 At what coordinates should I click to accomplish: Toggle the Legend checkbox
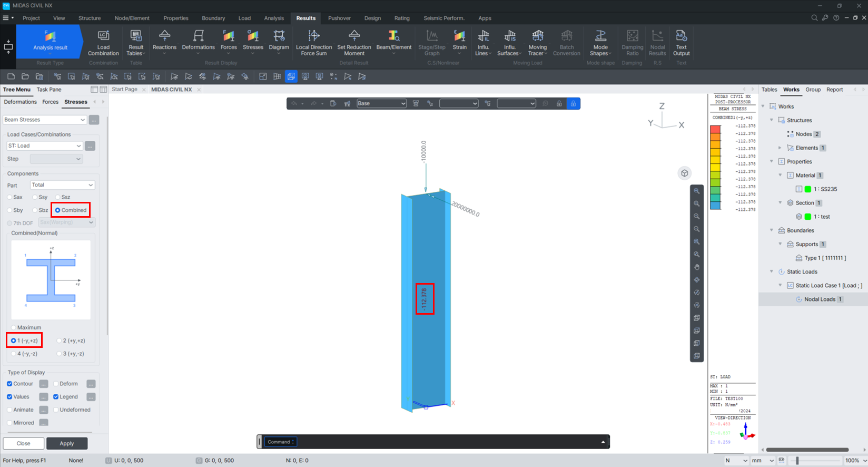point(56,397)
